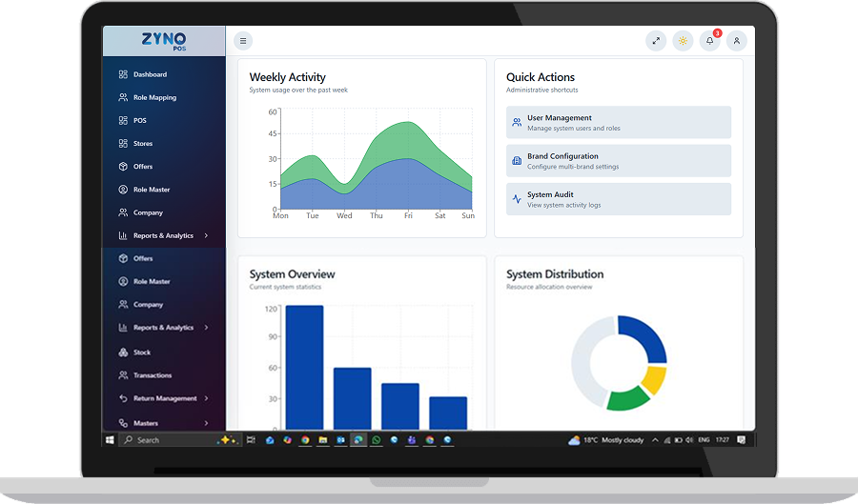
Task: Click the Dashboard grid icon
Action: point(123,74)
